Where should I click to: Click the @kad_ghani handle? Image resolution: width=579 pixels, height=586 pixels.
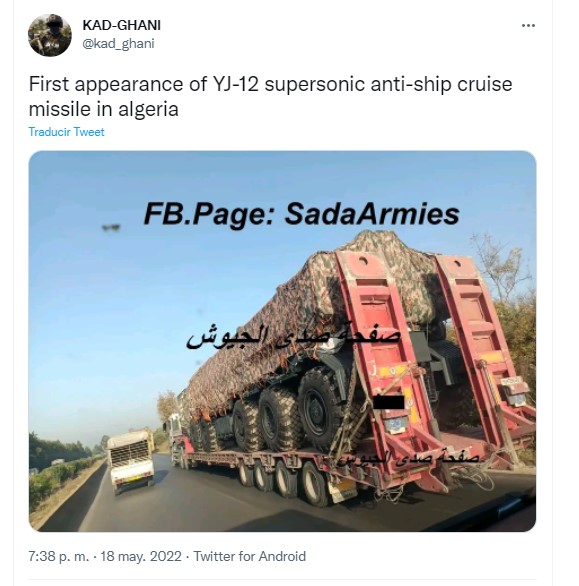[118, 44]
